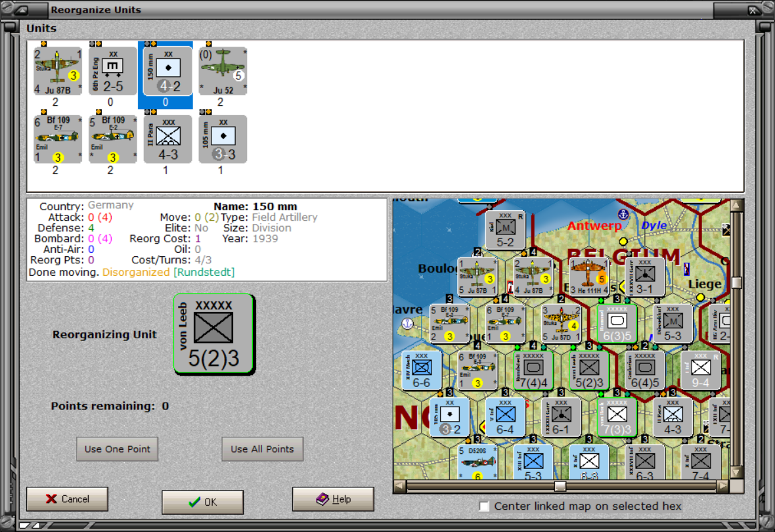This screenshot has width=775, height=532.
Task: Click the Le Havre port anchor icon
Action: [408, 323]
